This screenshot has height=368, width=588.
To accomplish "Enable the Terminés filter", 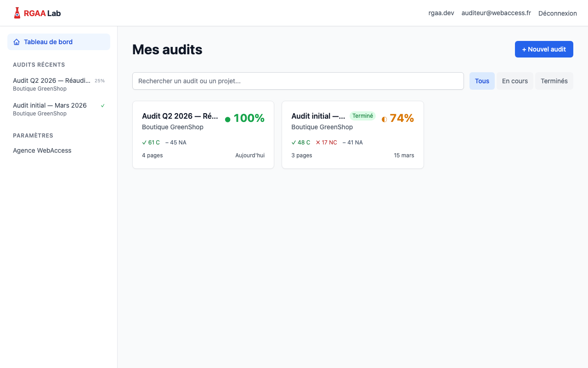I will click(554, 80).
